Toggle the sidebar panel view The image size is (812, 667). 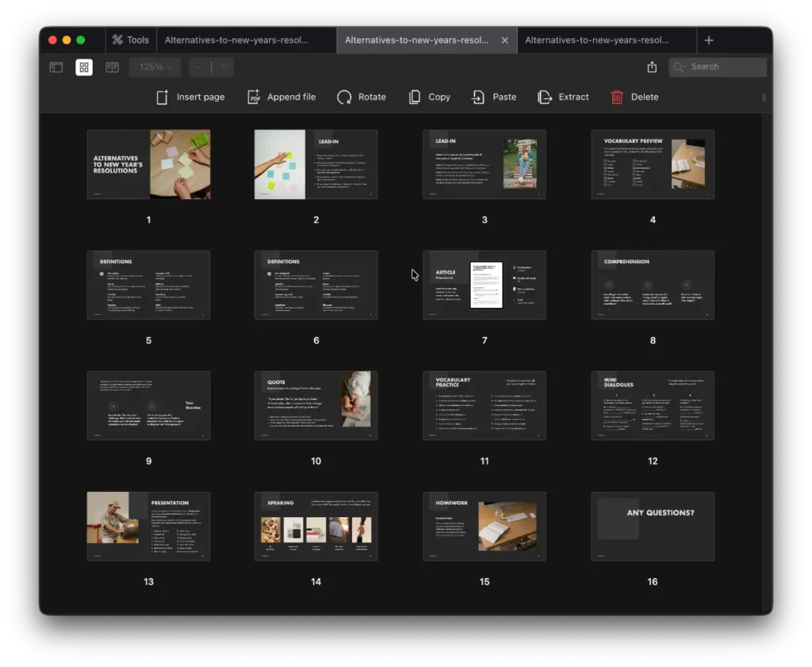(56, 67)
